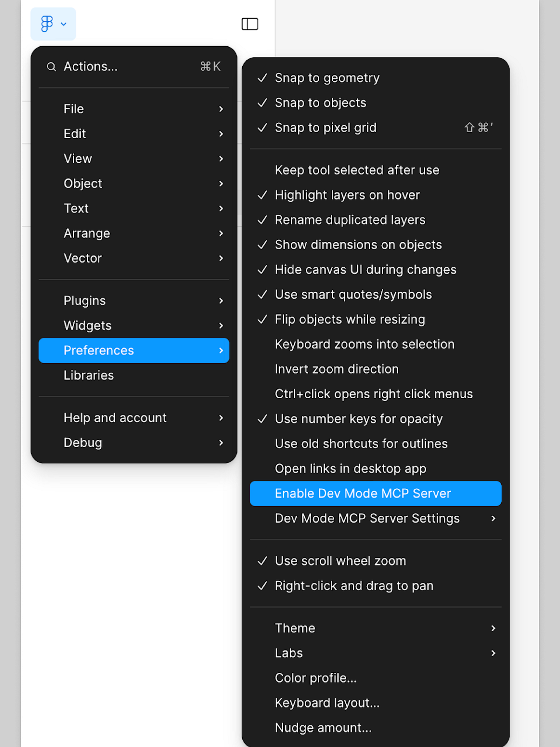
Task: Open Color profile settings
Action: (x=315, y=678)
